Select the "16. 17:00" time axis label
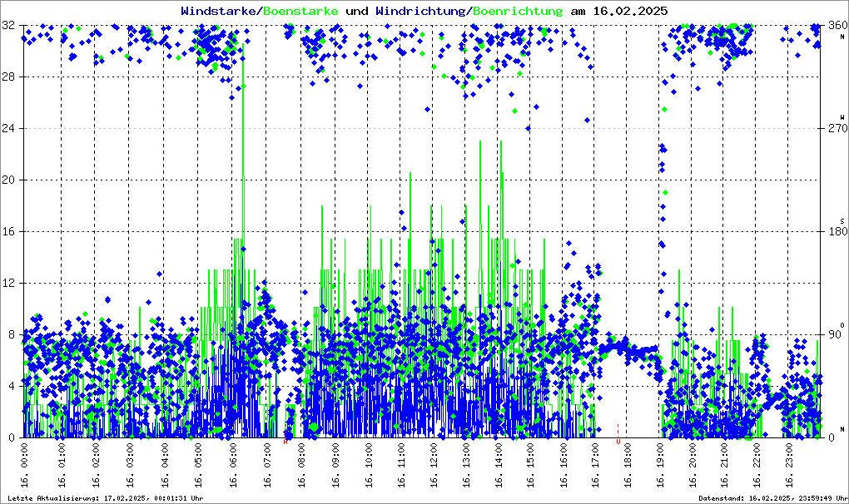This screenshot has width=849, height=504. click(x=595, y=465)
